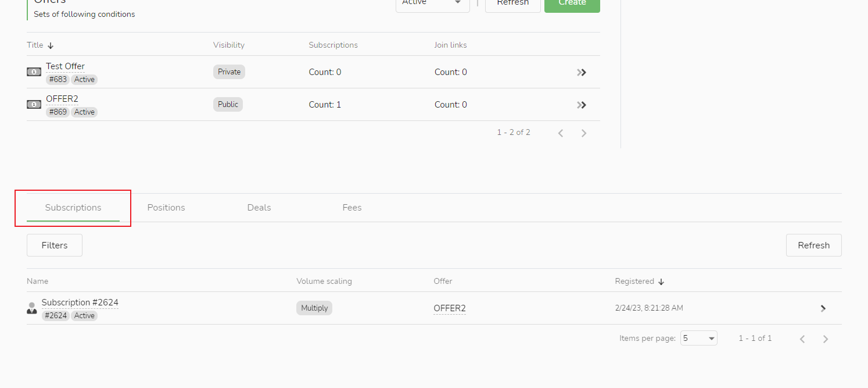This screenshot has width=868, height=388.
Task: Click the green Create button
Action: pos(572,3)
